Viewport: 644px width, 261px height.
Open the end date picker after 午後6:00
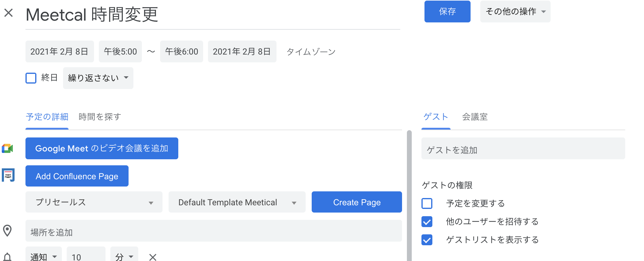(242, 51)
